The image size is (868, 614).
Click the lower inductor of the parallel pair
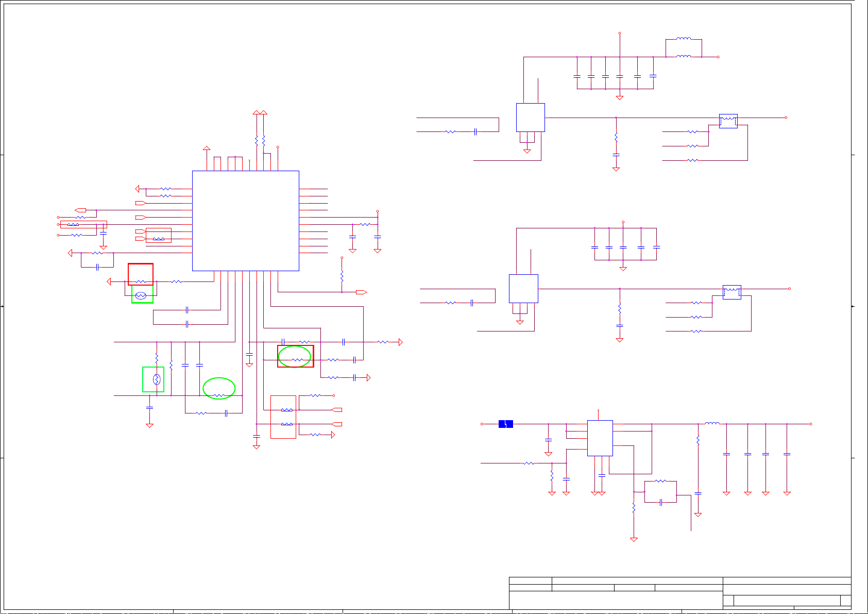click(x=684, y=57)
